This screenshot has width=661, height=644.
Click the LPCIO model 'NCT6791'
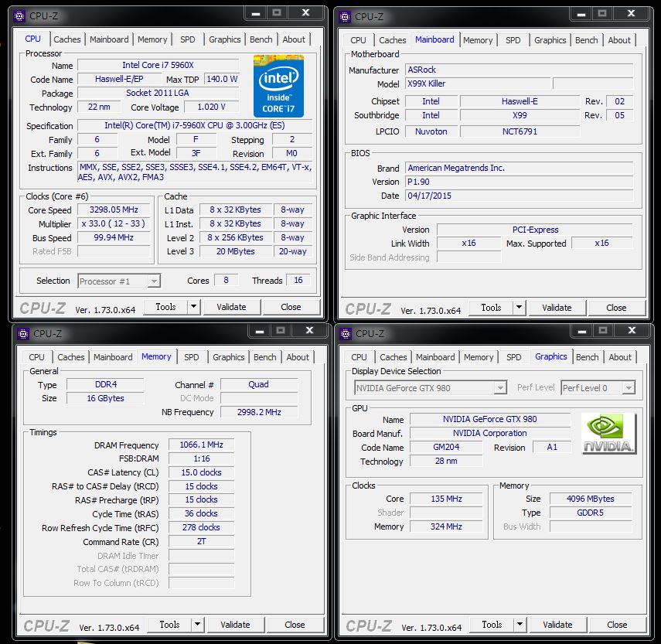520,131
